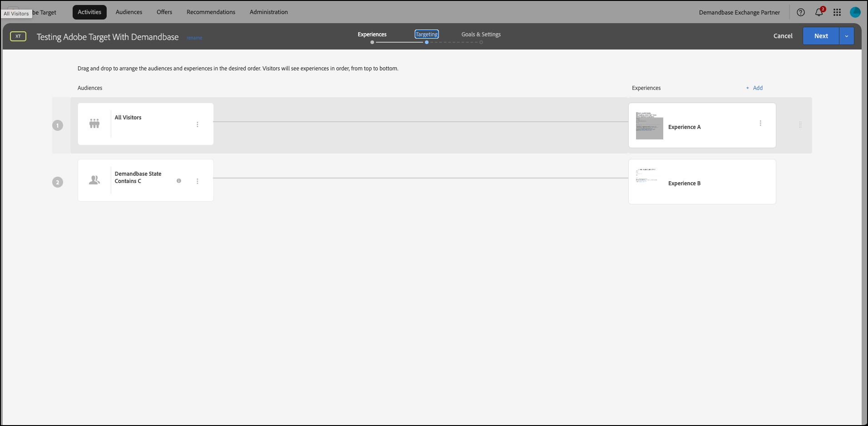Click the Demandbase State audience icon
Viewport: 868px width, 426px height.
click(x=94, y=180)
